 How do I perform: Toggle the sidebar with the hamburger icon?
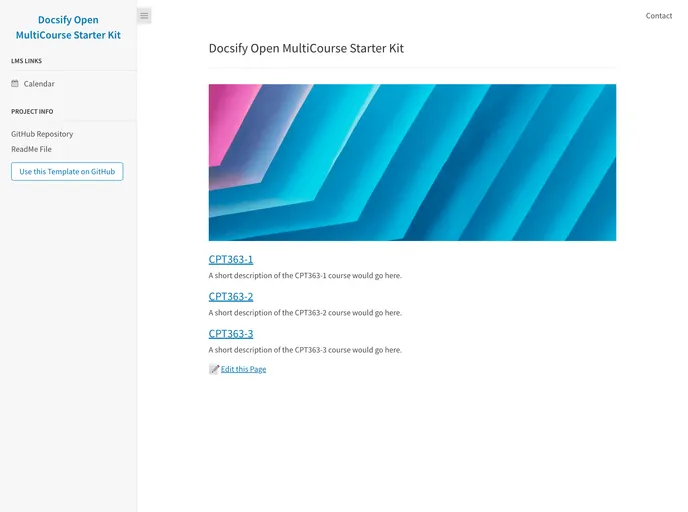pos(144,16)
